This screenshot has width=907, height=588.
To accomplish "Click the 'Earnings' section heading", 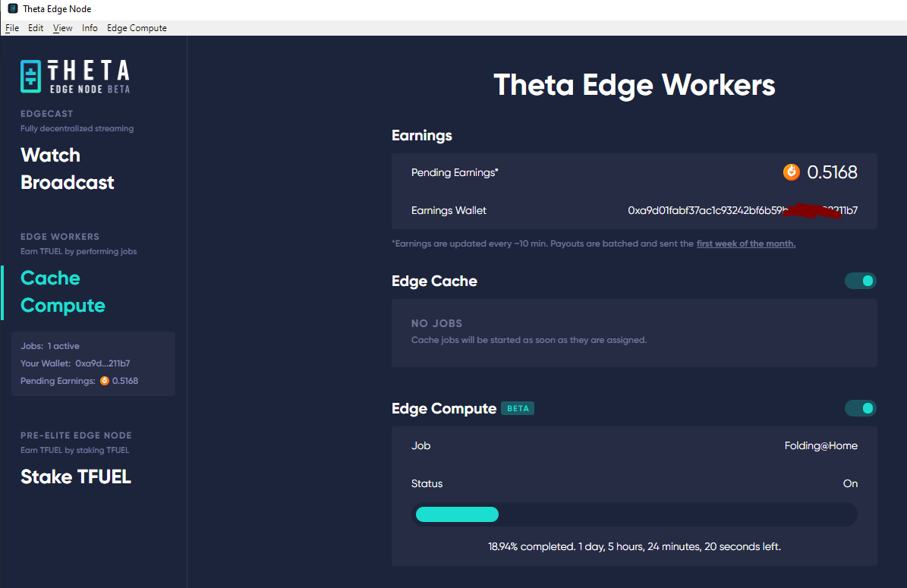I will point(422,135).
